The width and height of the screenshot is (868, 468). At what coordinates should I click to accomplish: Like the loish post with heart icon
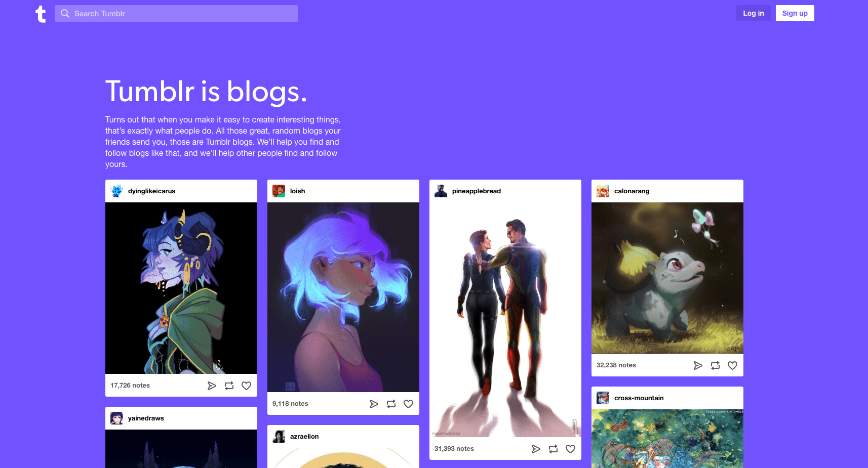(408, 404)
